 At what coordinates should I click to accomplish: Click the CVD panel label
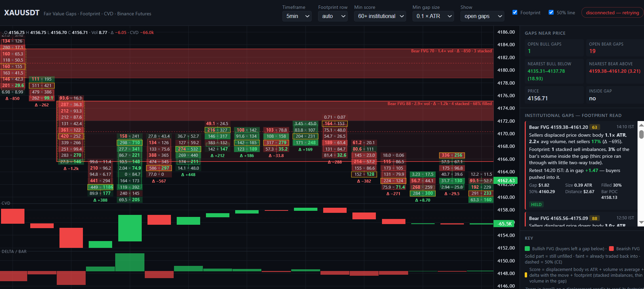tap(6, 203)
